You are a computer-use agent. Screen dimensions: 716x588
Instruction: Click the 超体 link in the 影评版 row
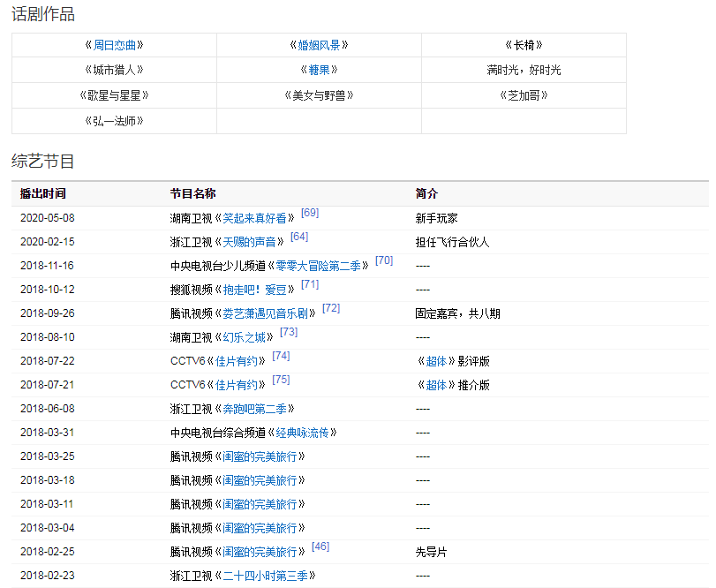tap(436, 361)
